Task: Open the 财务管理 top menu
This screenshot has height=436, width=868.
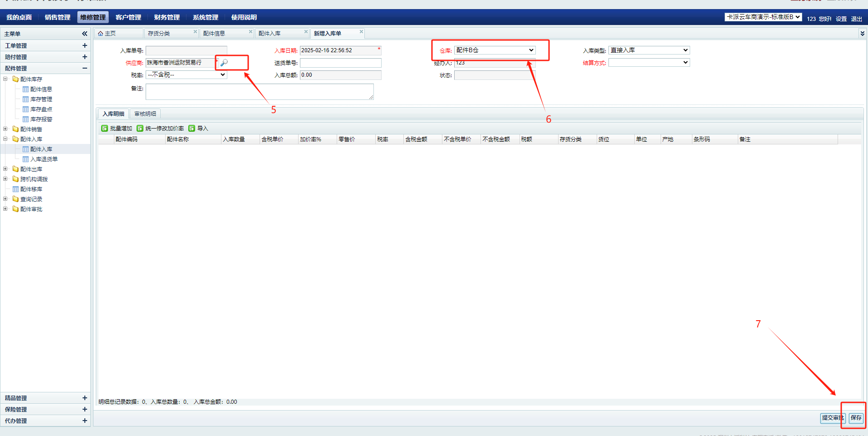Action: [x=167, y=17]
